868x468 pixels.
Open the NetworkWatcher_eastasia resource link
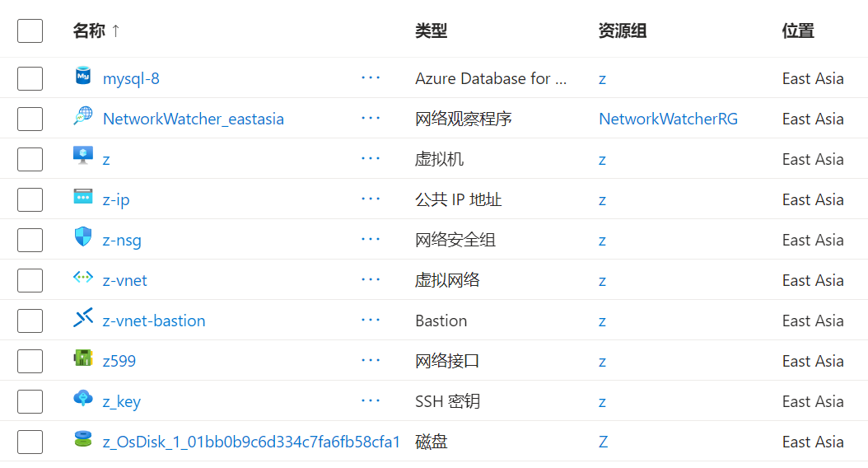[x=194, y=119]
